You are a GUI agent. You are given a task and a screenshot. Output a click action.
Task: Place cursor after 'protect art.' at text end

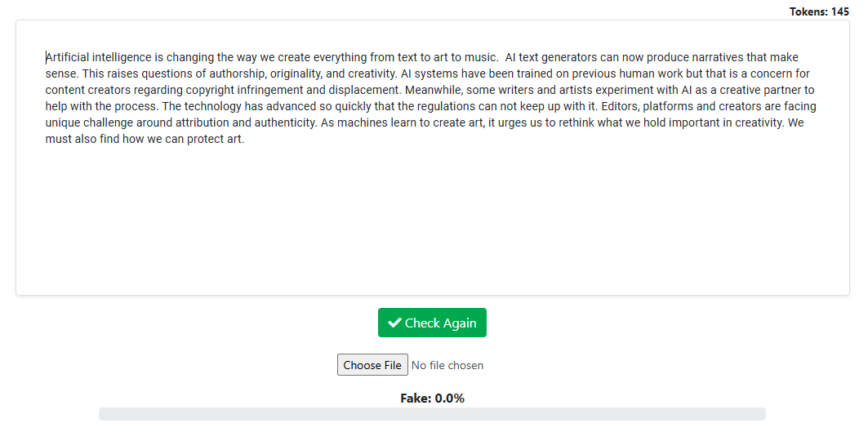coord(245,139)
